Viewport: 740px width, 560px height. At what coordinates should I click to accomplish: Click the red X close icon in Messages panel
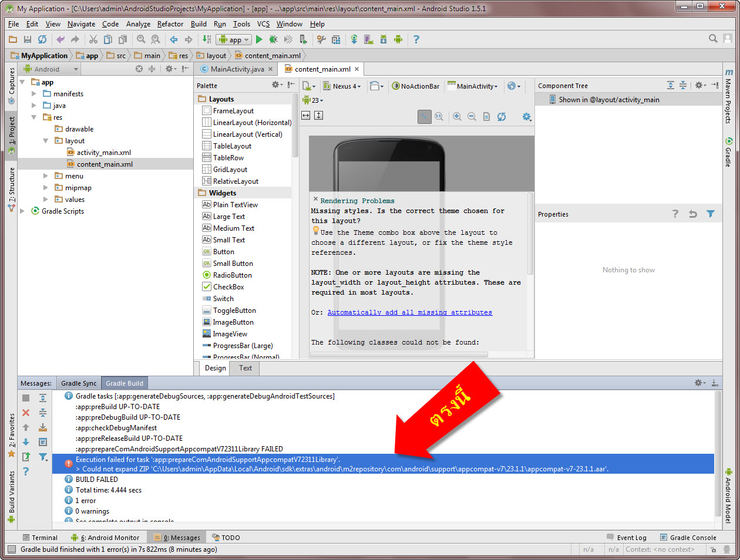26,413
